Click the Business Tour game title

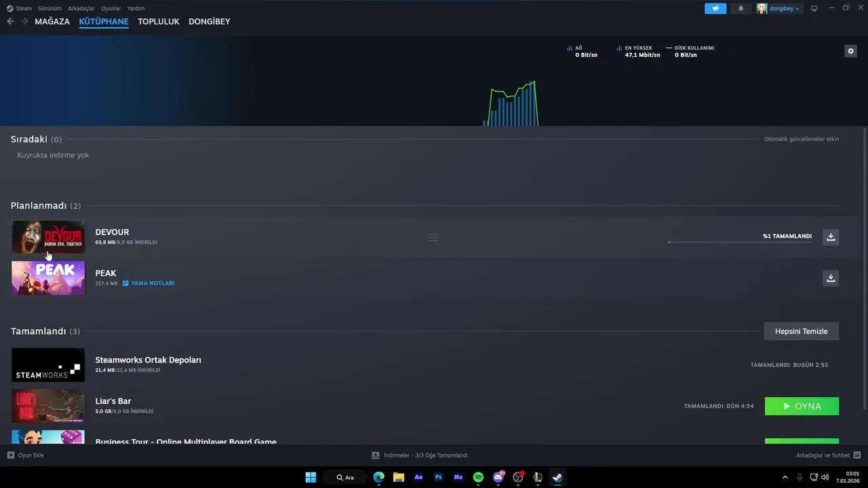(186, 441)
